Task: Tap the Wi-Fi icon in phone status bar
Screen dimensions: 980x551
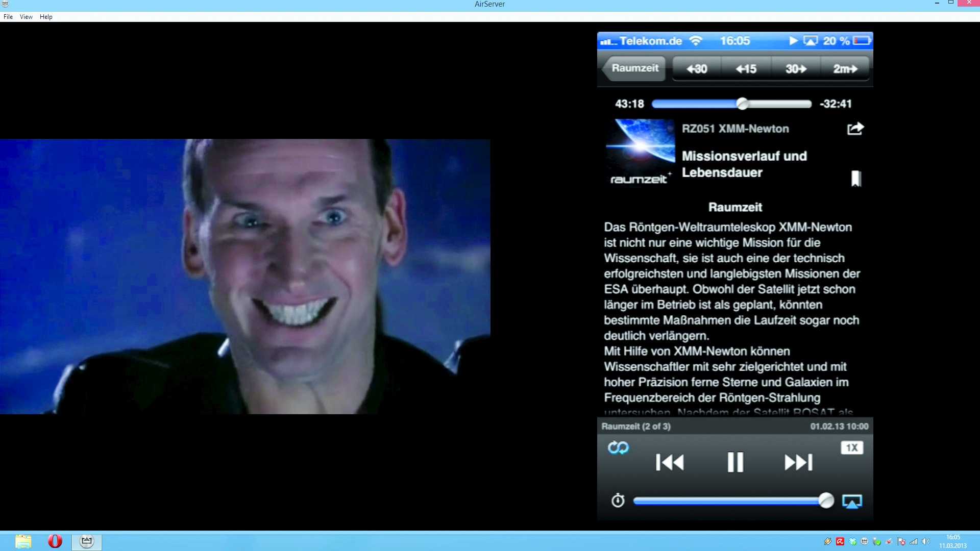Action: (696, 41)
